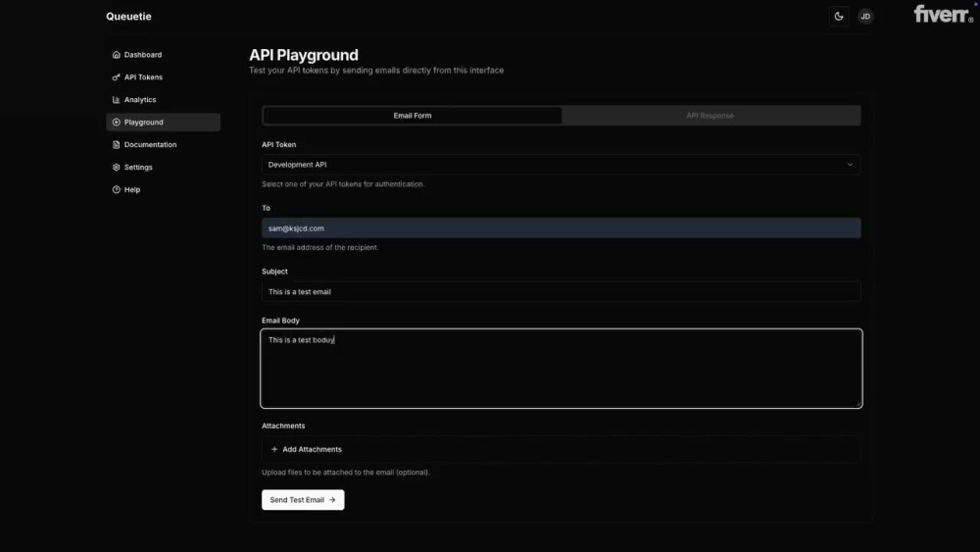The image size is (980, 552).
Task: Click the Analytics chart icon
Action: pos(117,100)
